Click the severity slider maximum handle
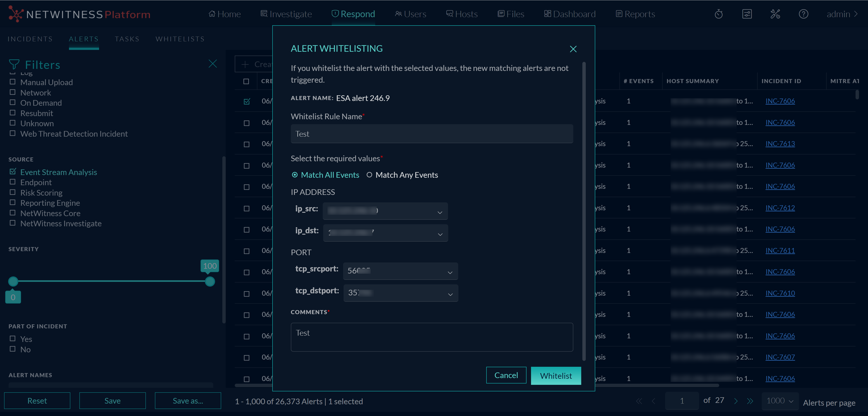Image resolution: width=868 pixels, height=416 pixels. point(210,281)
